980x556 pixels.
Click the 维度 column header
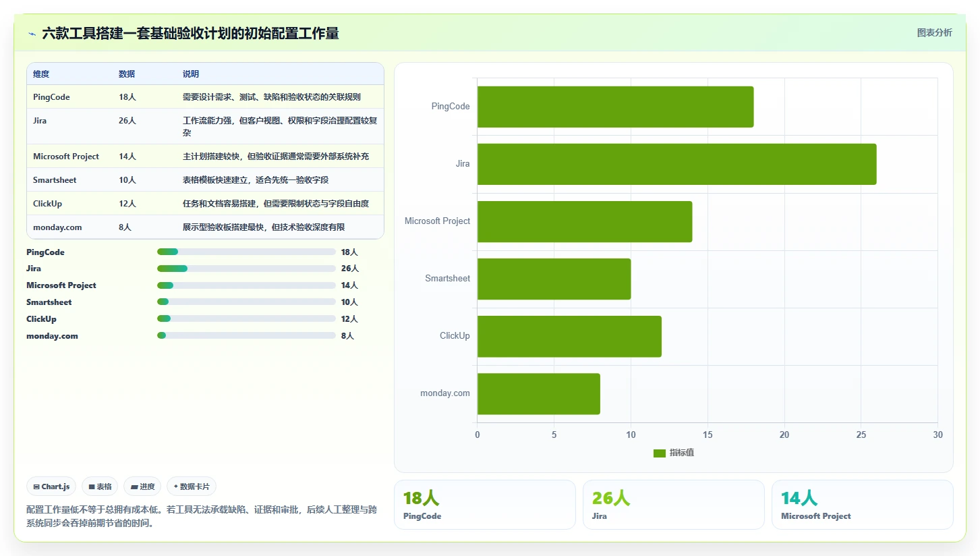click(41, 74)
